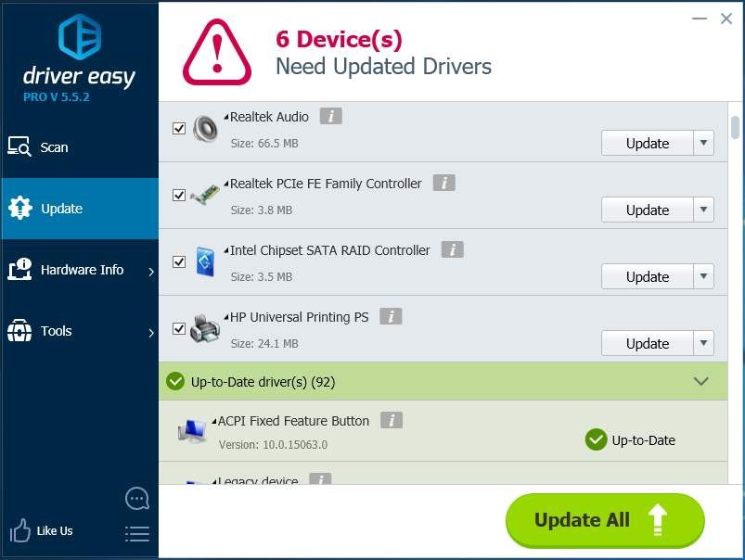Click green checkmark beside Up-to-Date driver(s)
This screenshot has height=560, width=745.
click(175, 381)
